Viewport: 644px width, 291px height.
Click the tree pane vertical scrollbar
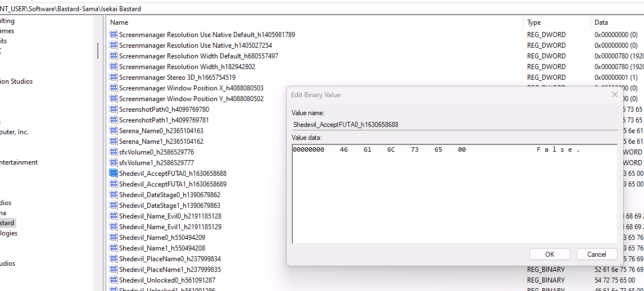coord(98,51)
